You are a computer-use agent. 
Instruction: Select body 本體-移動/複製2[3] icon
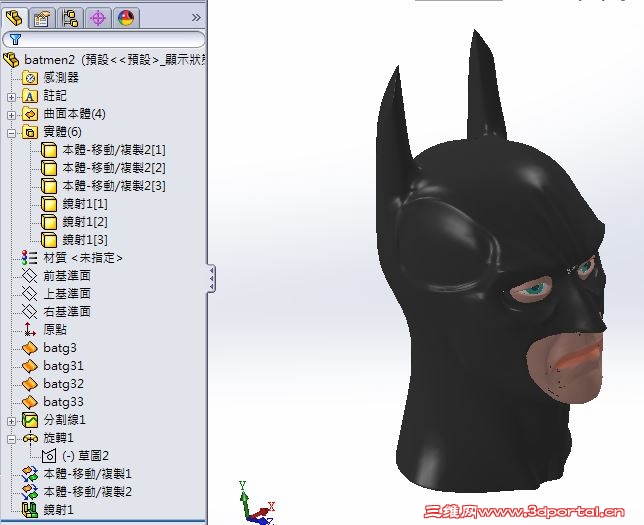pos(49,186)
